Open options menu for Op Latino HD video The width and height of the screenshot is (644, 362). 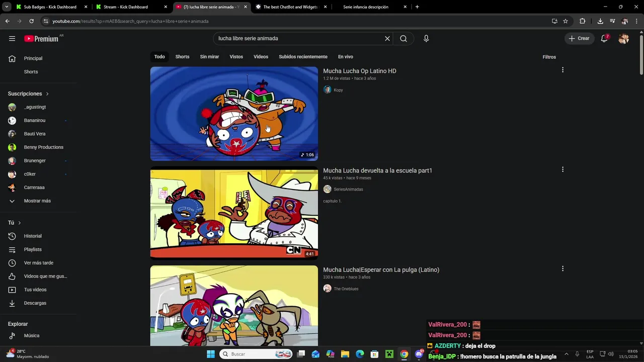point(562,70)
